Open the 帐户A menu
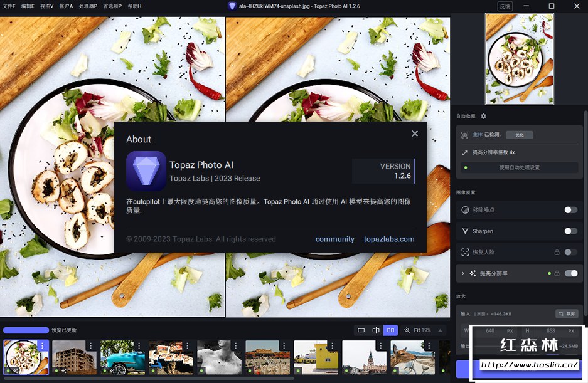 click(66, 6)
